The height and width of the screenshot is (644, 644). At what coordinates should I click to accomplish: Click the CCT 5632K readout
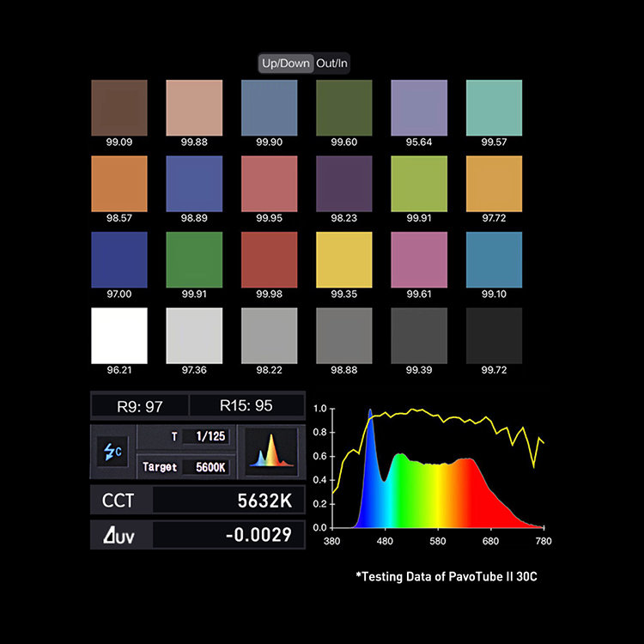click(x=197, y=500)
